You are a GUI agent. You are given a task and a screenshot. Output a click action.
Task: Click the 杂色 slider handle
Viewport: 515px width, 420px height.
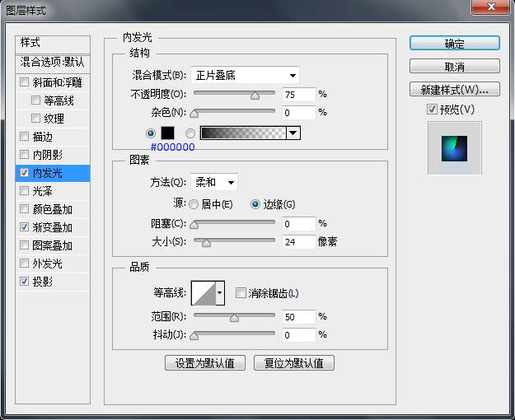tap(194, 114)
